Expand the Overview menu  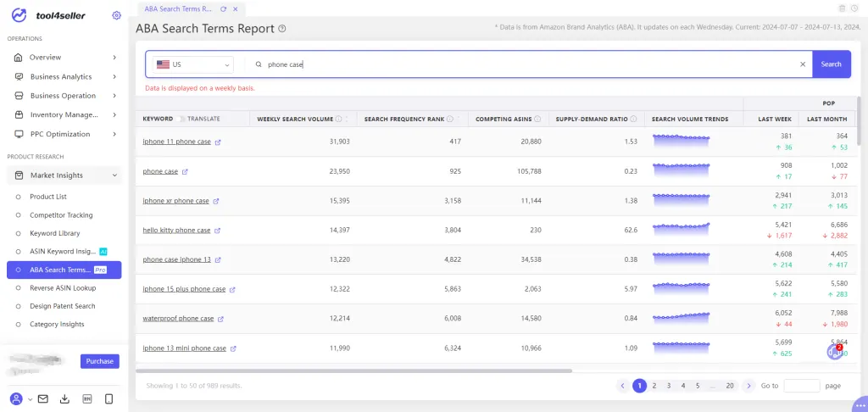[x=64, y=58]
